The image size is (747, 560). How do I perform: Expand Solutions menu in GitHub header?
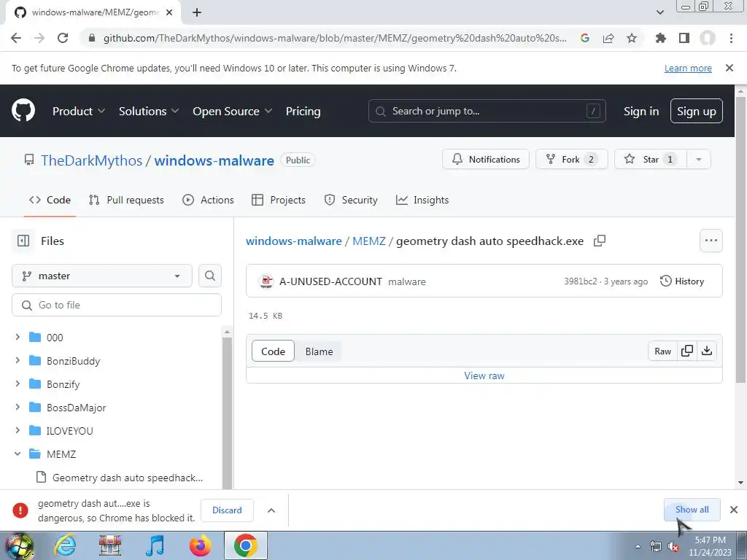tap(149, 111)
